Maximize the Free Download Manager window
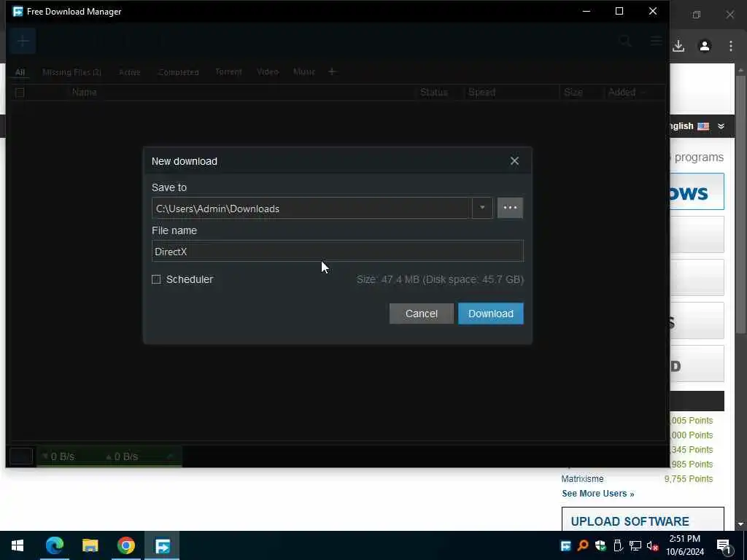Screen dimensions: 747x560 click(619, 11)
